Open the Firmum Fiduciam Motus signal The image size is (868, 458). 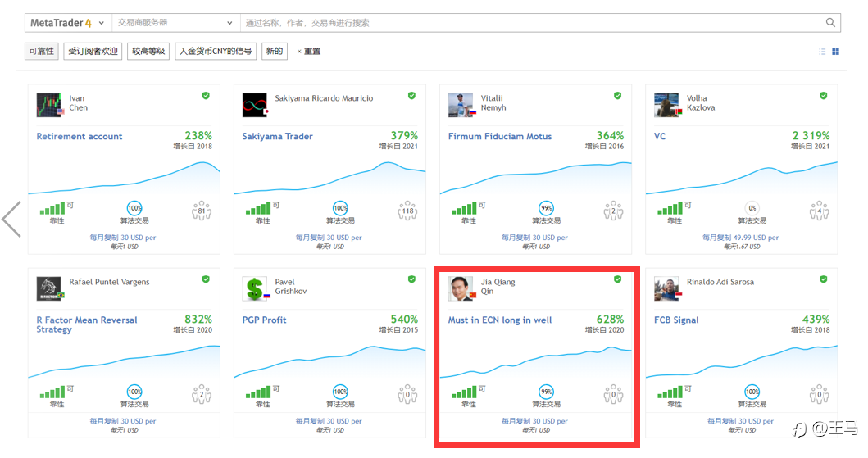[500, 136]
